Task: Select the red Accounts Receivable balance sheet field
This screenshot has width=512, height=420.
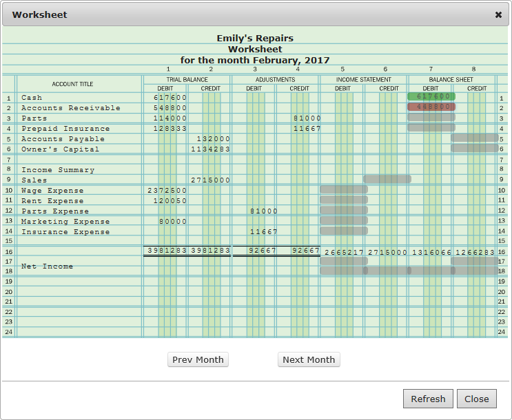Action: pyautogui.click(x=431, y=107)
